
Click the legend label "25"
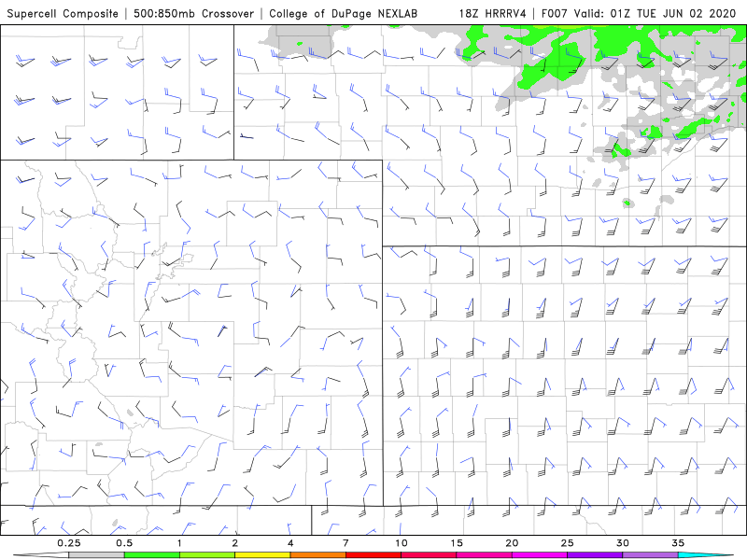tap(567, 543)
